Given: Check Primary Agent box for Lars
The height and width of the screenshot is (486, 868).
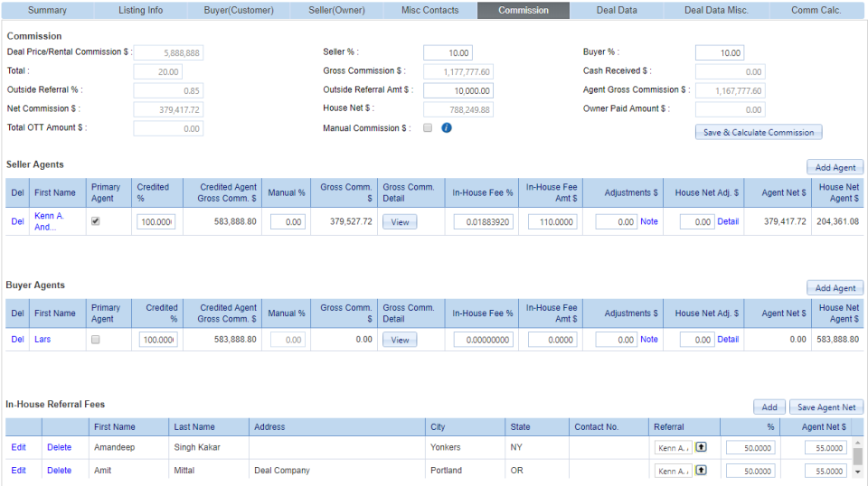Looking at the screenshot, I should coord(95,340).
